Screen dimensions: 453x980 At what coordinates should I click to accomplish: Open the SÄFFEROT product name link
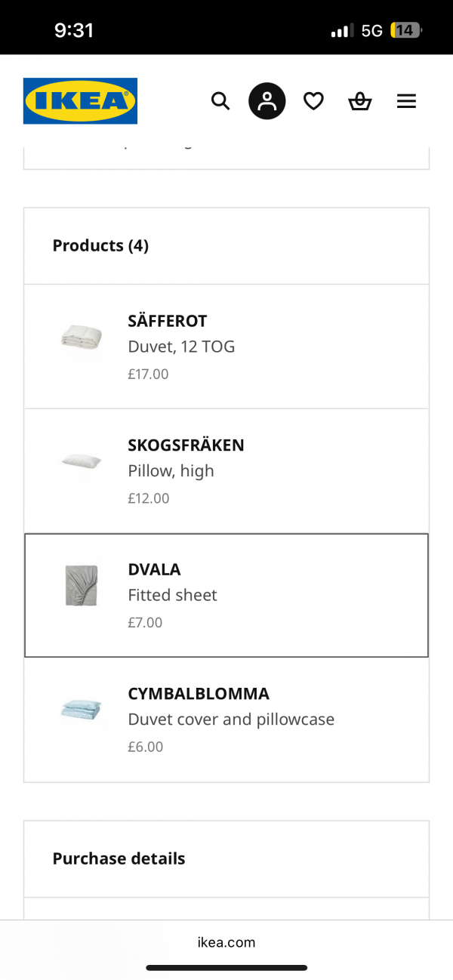click(167, 321)
